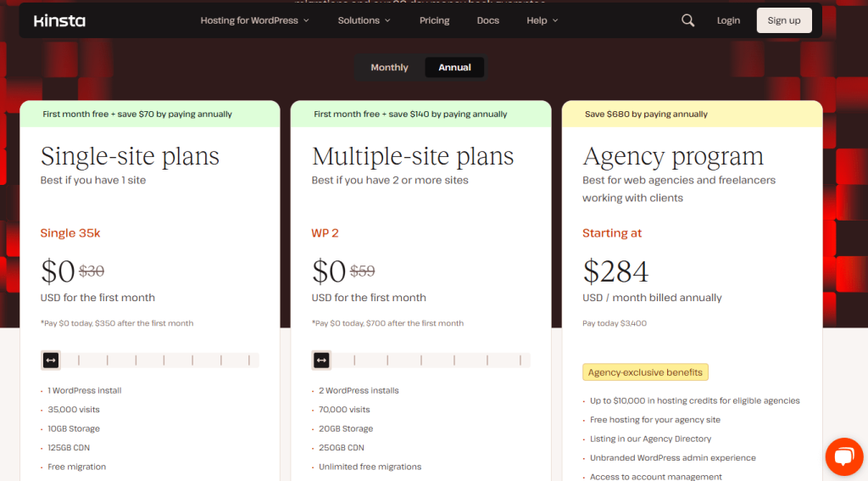Open the search magnifier icon
Image resolution: width=868 pixels, height=481 pixels.
[x=687, y=20]
